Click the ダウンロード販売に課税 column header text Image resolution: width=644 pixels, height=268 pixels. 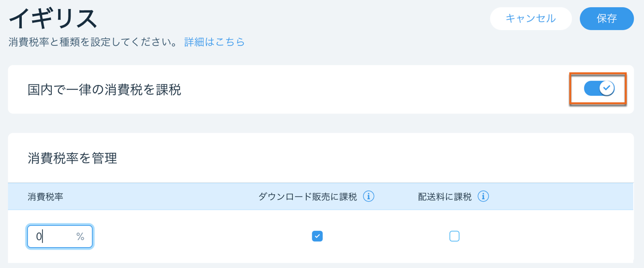point(308,197)
